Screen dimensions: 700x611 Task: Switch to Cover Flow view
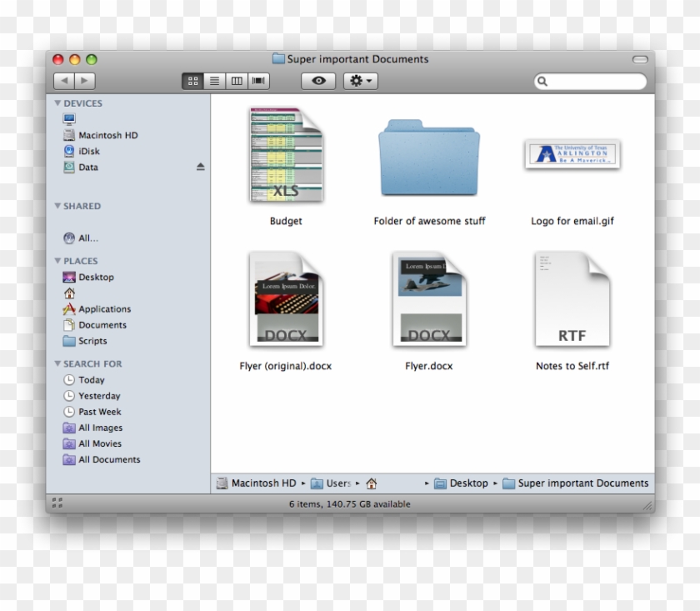[x=257, y=80]
